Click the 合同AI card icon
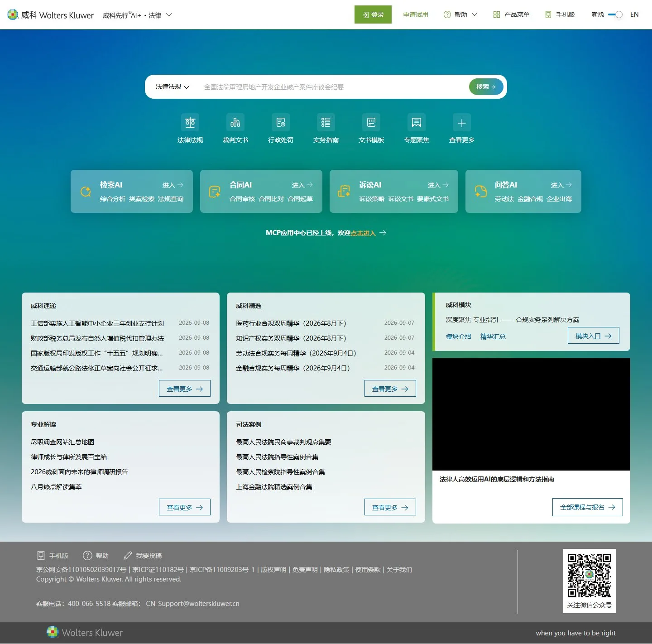Viewport: 652px width, 644px height. pos(215,192)
